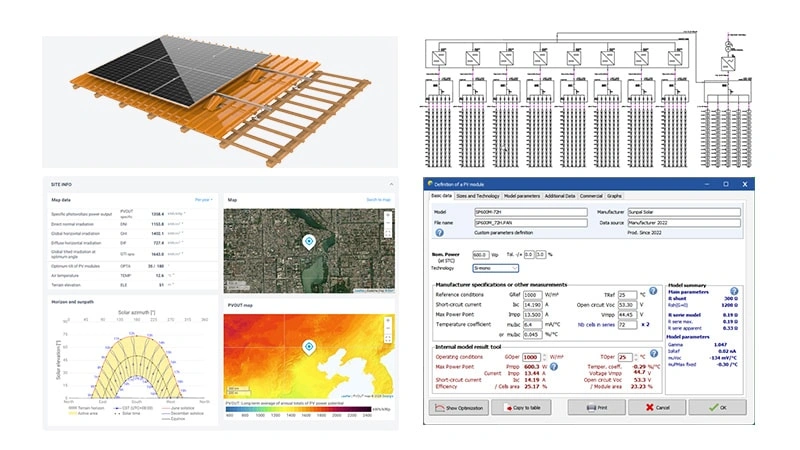
Task: Click the GOper operating conditions input field
Action: pos(531,357)
